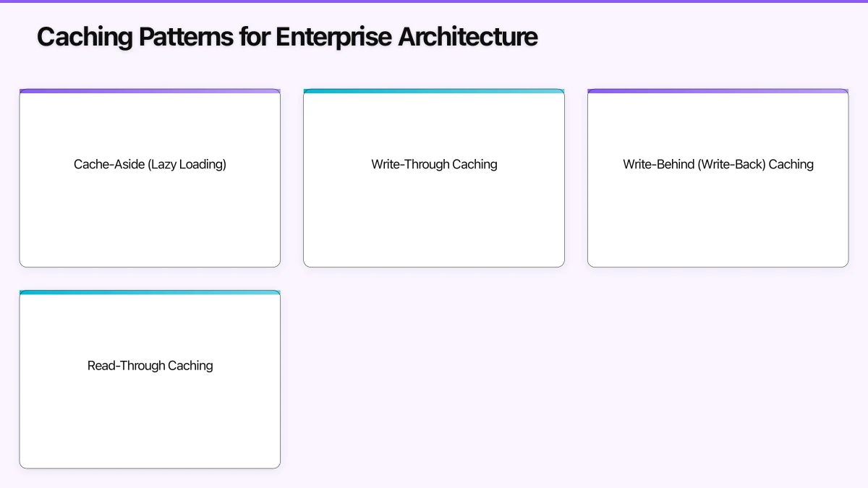Click the teal accent bar above Read-Through Caching

[x=150, y=291]
